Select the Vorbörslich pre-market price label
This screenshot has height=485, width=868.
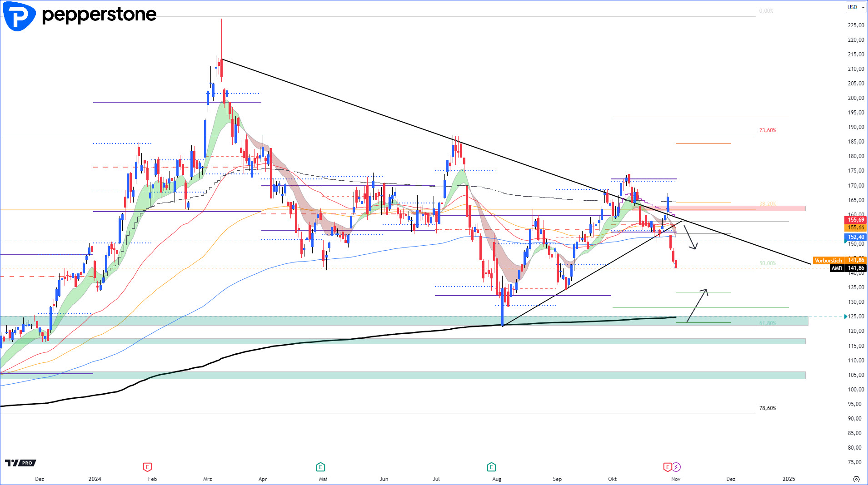tap(828, 261)
